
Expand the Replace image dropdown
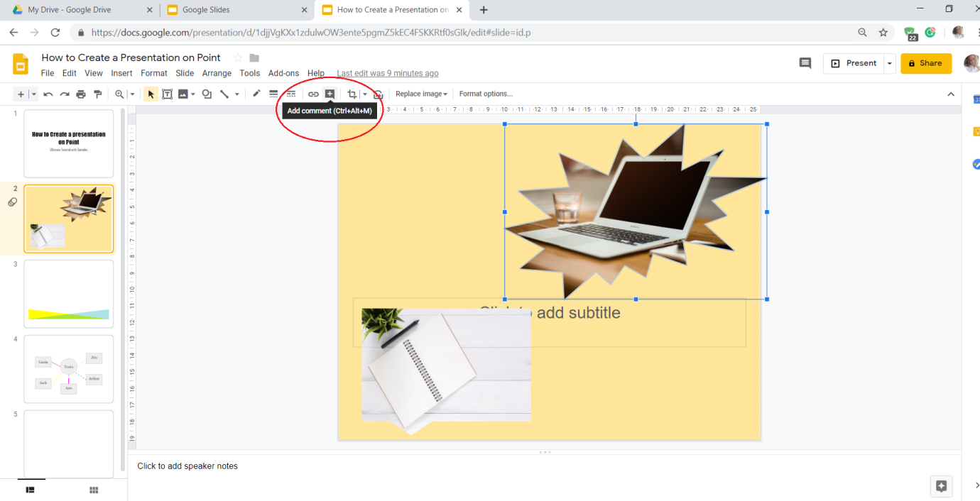[x=421, y=94]
